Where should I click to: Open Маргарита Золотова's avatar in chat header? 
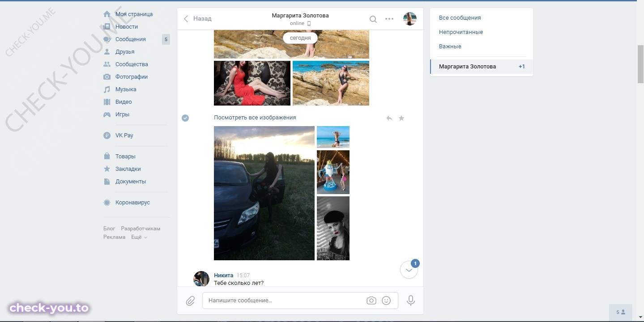[x=410, y=19]
